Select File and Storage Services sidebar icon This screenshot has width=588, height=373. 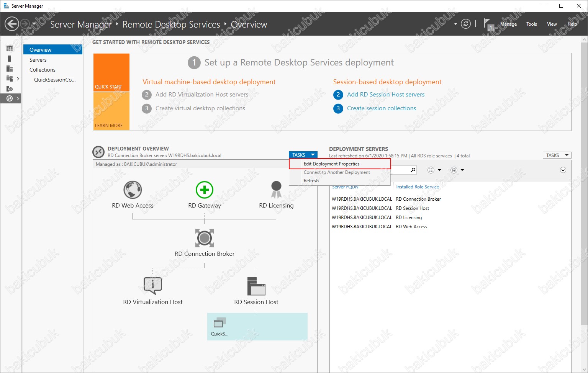coord(10,79)
